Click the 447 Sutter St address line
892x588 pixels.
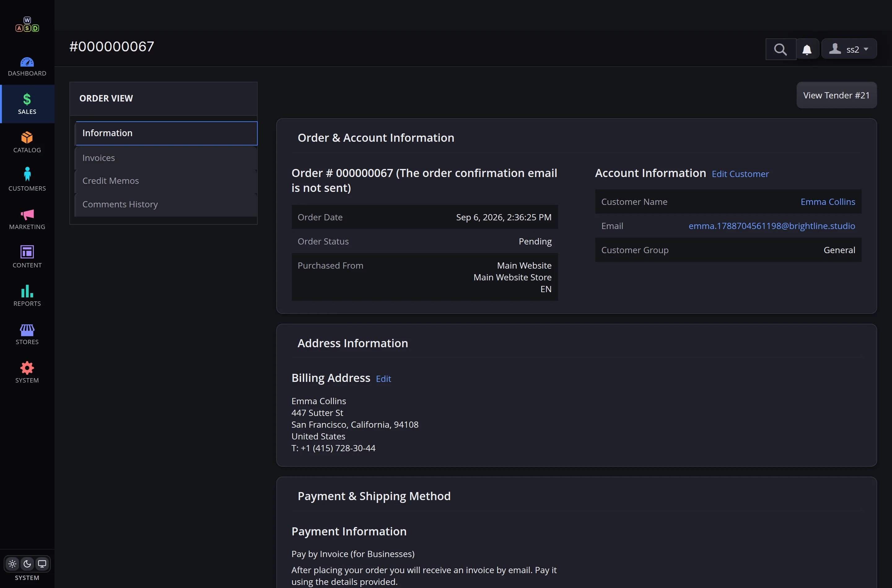(x=317, y=413)
